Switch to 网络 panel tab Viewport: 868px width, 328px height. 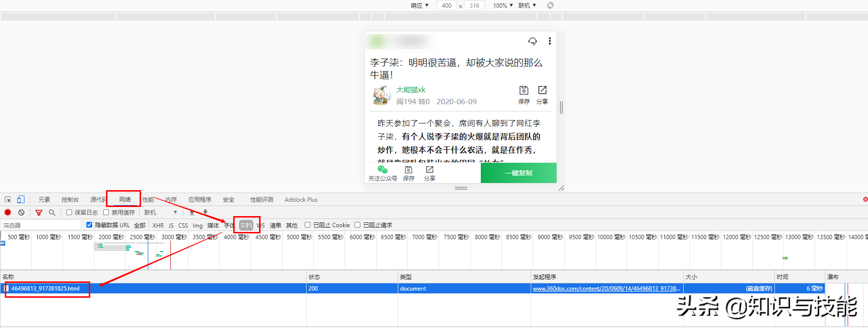125,199
